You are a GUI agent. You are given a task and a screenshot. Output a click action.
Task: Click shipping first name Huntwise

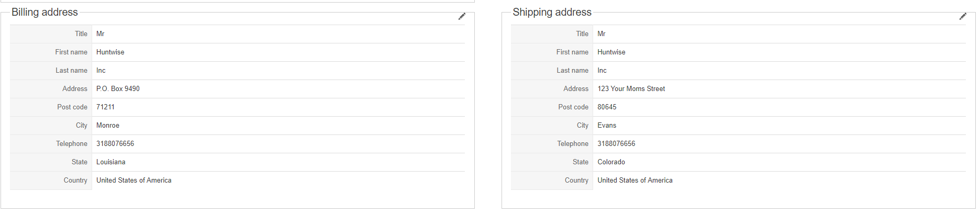pos(611,52)
